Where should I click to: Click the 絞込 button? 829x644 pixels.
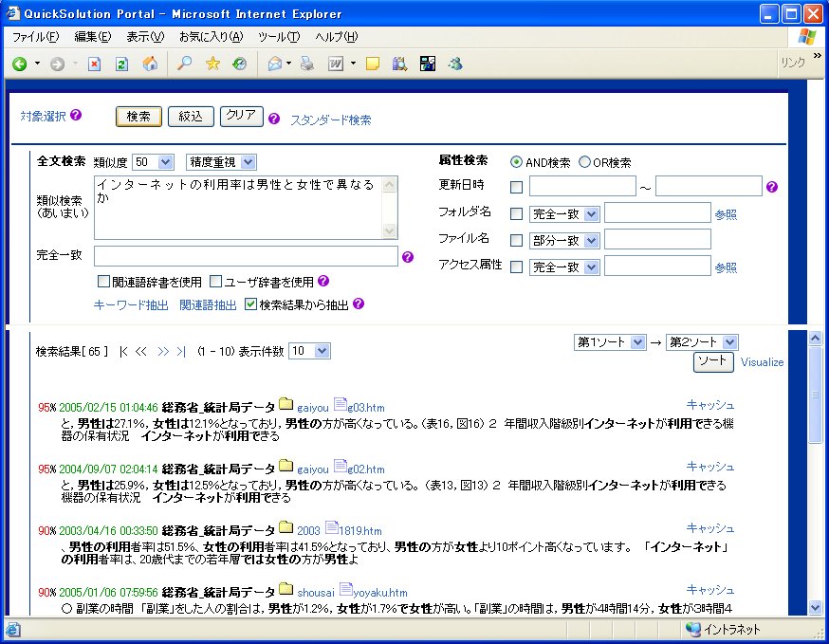coord(191,117)
